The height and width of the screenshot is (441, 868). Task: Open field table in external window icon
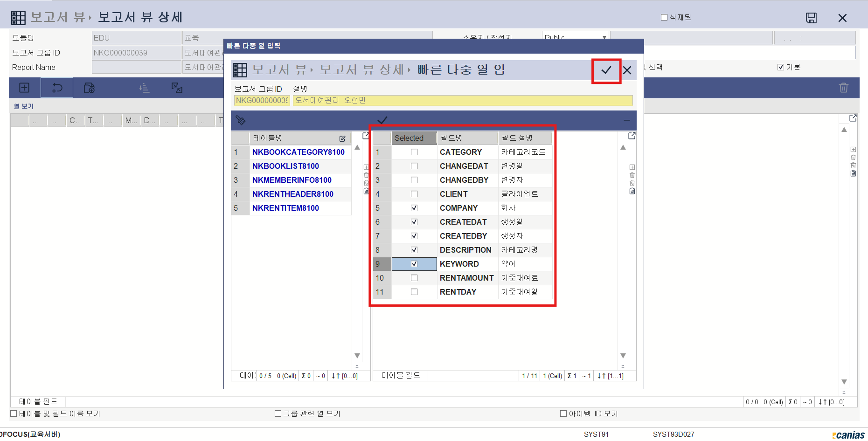pyautogui.click(x=632, y=136)
